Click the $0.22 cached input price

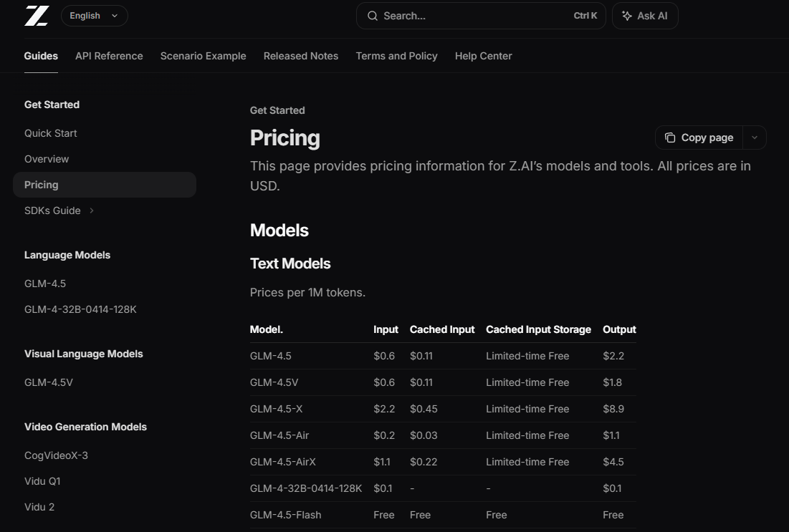tap(424, 462)
